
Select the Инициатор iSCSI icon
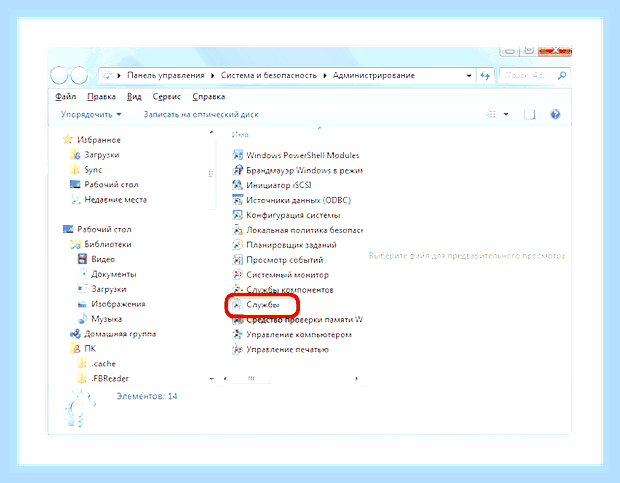click(x=237, y=185)
